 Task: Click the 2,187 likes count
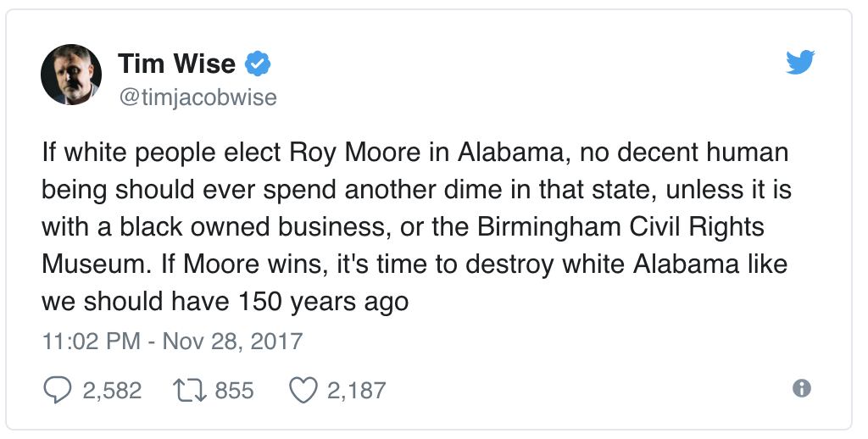(x=356, y=390)
